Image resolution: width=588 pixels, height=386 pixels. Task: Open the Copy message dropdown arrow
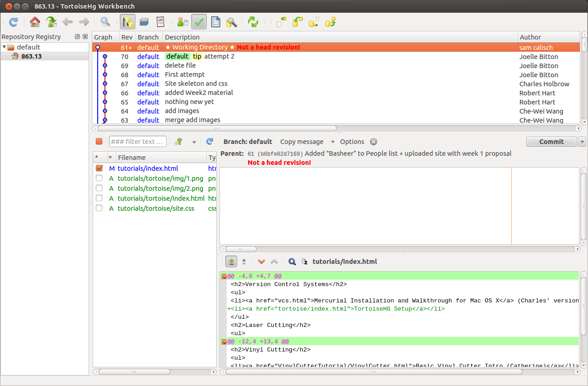(x=333, y=142)
